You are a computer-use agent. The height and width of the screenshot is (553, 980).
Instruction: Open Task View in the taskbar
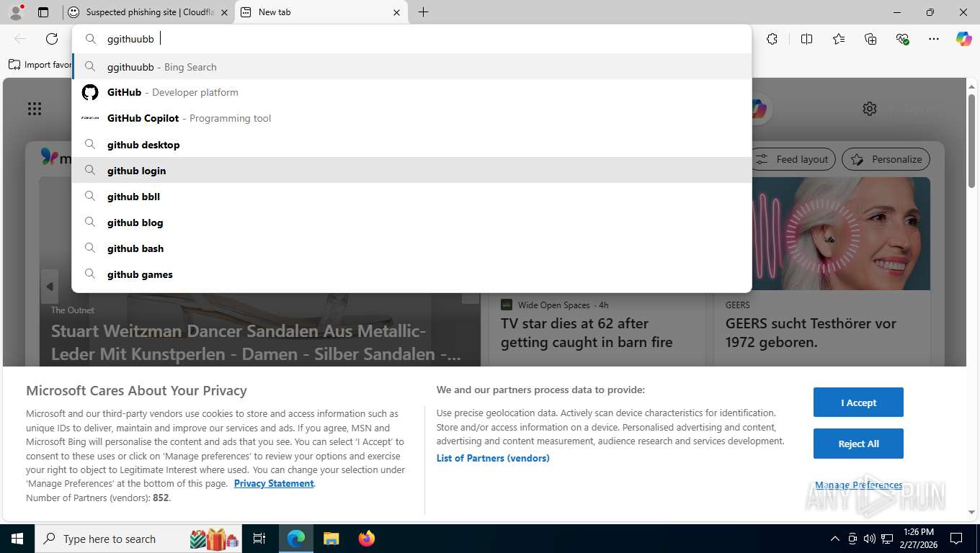pyautogui.click(x=259, y=539)
